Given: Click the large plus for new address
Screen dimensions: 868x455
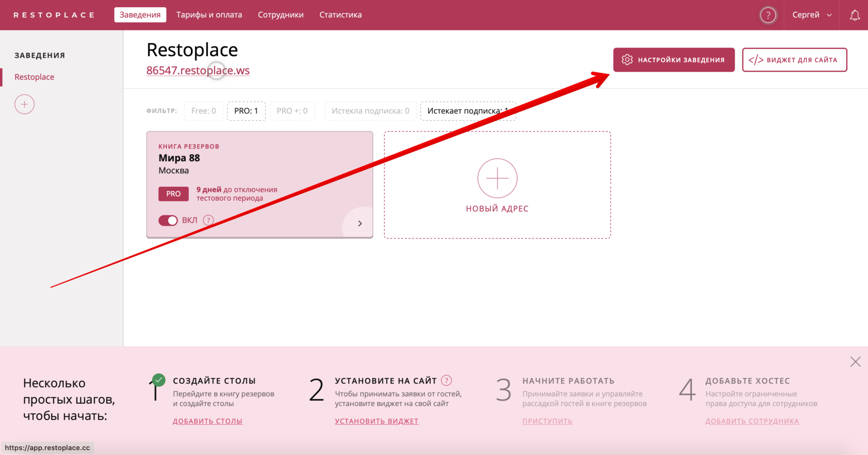Looking at the screenshot, I should [x=497, y=178].
